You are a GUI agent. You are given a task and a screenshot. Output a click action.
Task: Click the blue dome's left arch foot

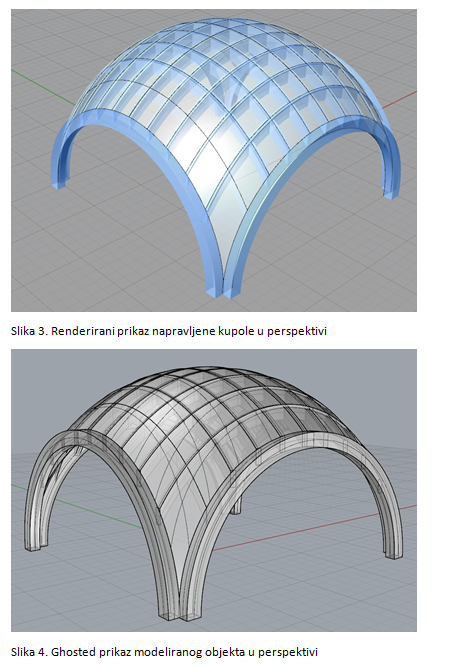[59, 183]
